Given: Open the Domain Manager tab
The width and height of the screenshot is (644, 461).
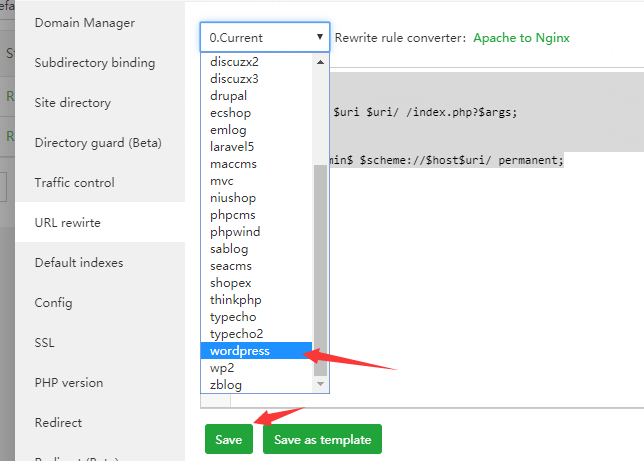Looking at the screenshot, I should [85, 22].
